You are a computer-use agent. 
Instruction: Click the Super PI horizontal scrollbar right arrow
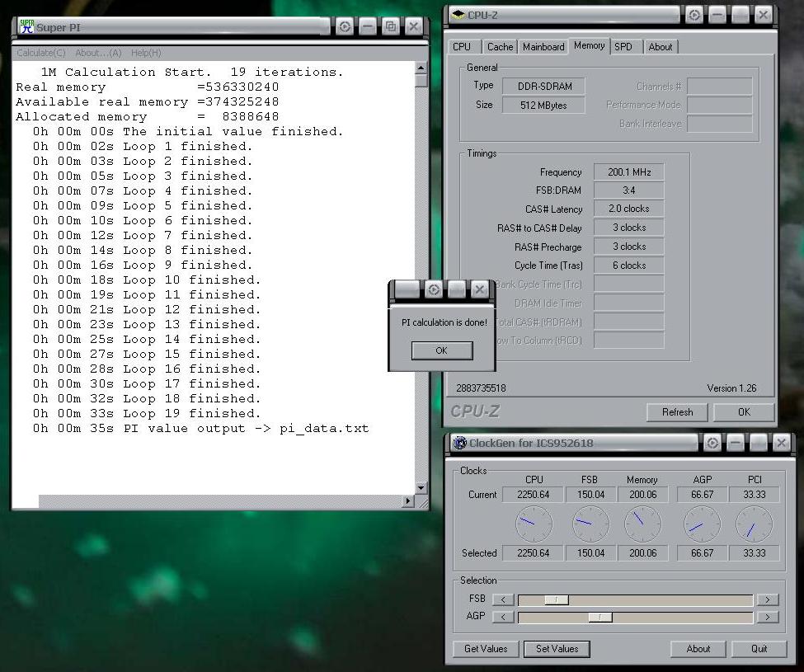coord(408,501)
